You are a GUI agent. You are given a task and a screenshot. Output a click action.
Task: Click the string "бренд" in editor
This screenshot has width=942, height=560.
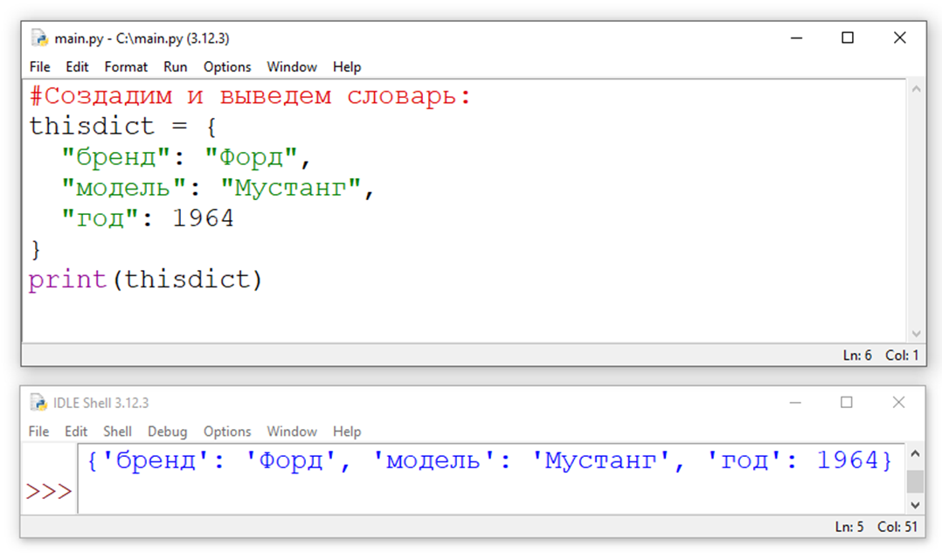click(x=116, y=157)
